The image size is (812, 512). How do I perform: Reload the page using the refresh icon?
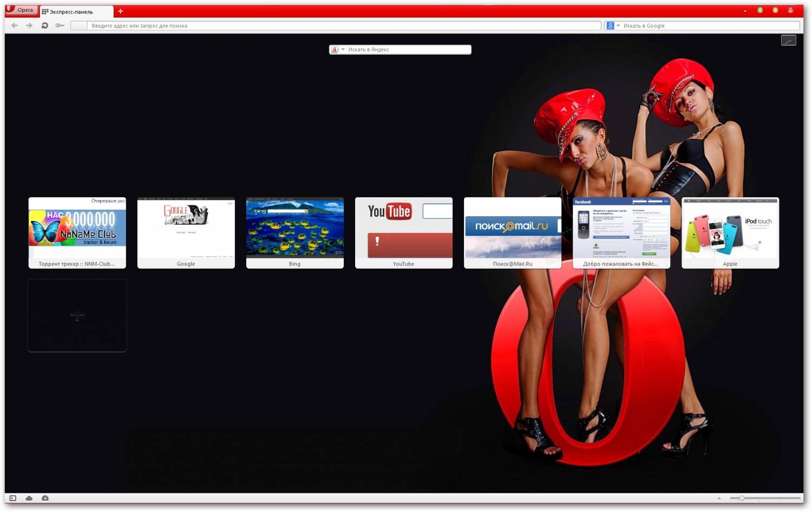point(45,25)
